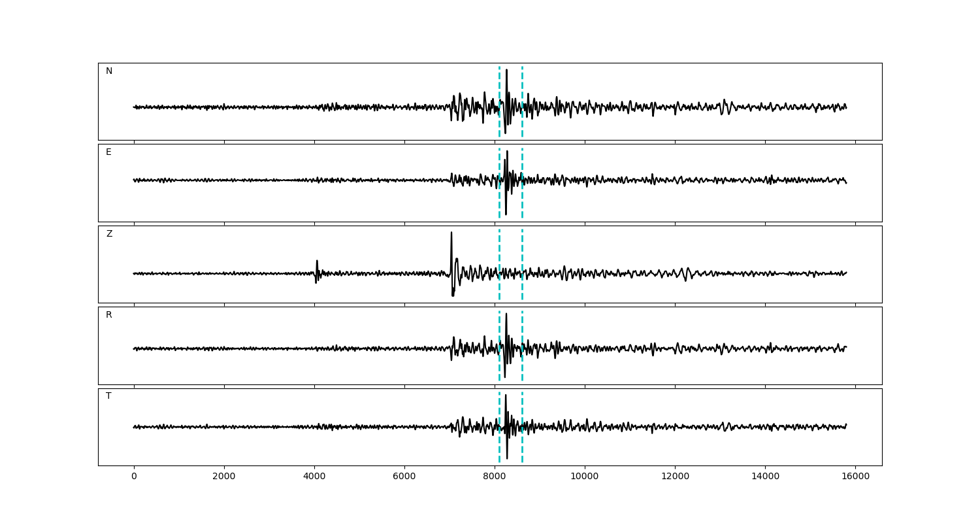This screenshot has width=980, height=523.
Task: Pick the 8000 x-axis tick label
Action: pyautogui.click(x=495, y=477)
